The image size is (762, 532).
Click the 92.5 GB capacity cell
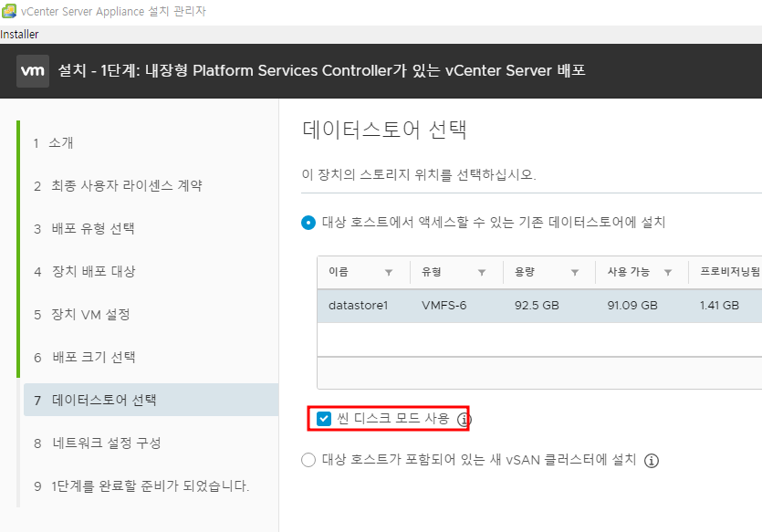pyautogui.click(x=537, y=306)
